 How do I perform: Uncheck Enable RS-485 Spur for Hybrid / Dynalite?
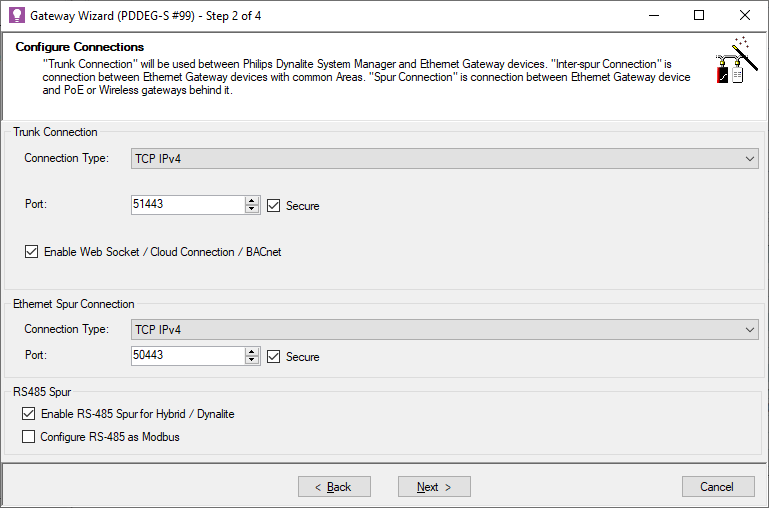pyautogui.click(x=28, y=413)
